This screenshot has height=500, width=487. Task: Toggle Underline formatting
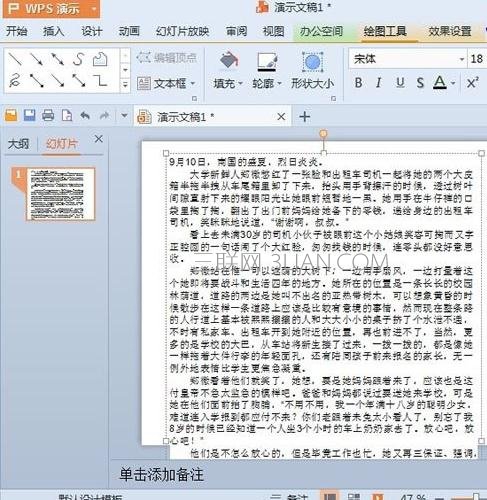pos(400,82)
